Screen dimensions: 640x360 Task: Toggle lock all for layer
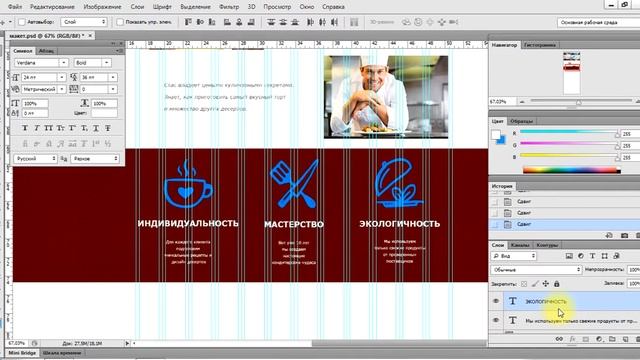click(557, 284)
